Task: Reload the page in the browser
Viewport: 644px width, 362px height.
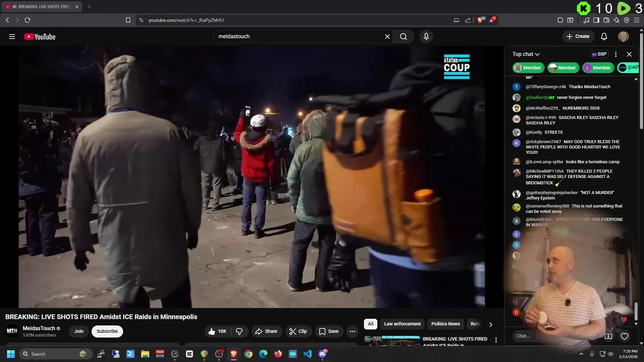Action: [27, 20]
